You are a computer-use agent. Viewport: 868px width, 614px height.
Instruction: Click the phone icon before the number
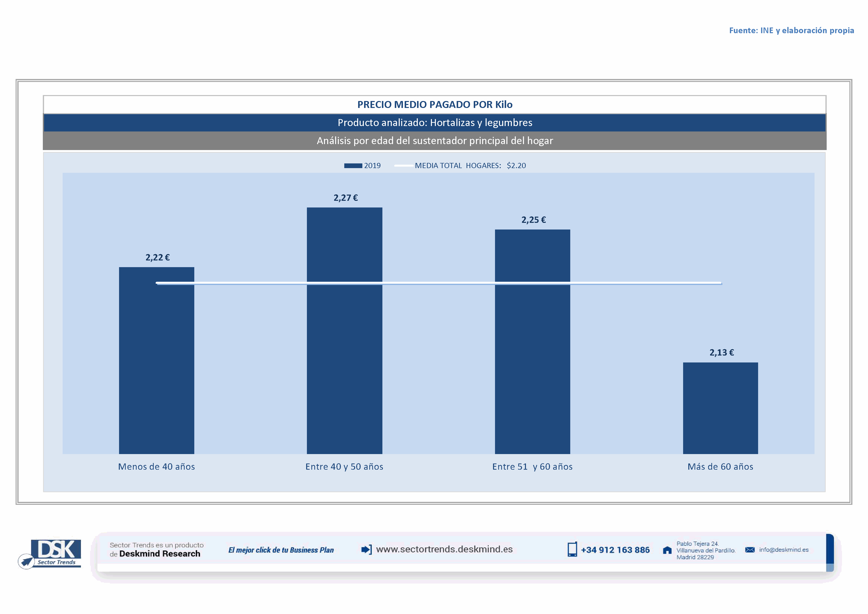(x=572, y=549)
